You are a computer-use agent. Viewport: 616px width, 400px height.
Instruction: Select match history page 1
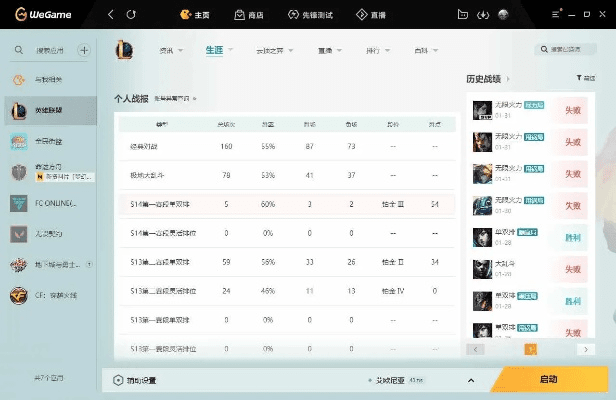click(530, 349)
